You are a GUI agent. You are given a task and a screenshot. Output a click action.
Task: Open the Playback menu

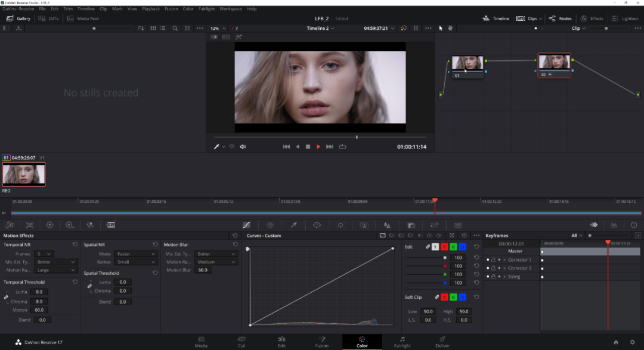click(150, 9)
